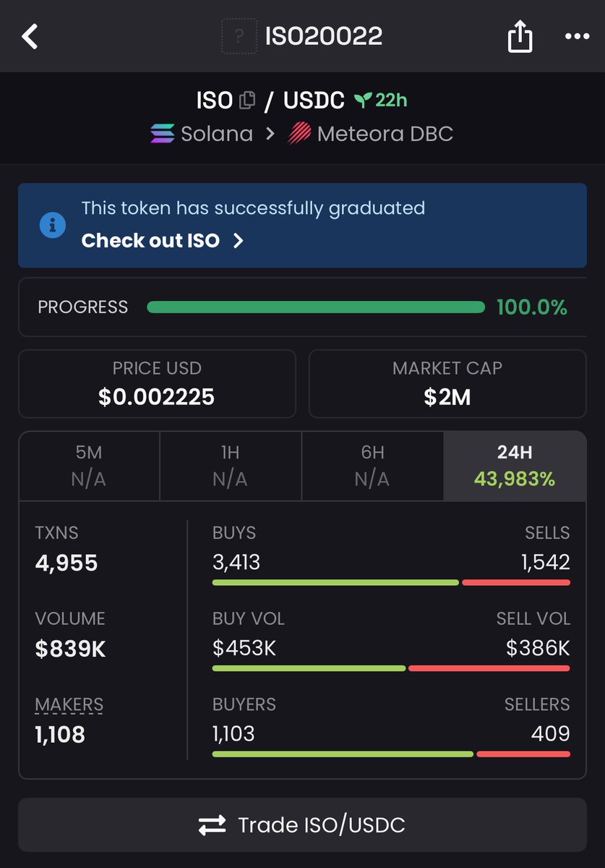Screen dimensions: 605x868
Task: Tap the BUYERS count 1,103
Action: tap(233, 734)
